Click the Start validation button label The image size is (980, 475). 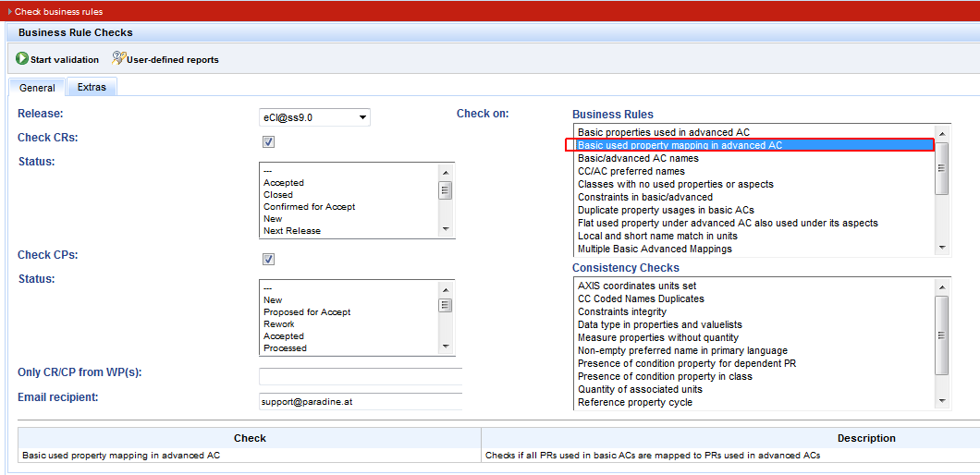click(x=64, y=60)
